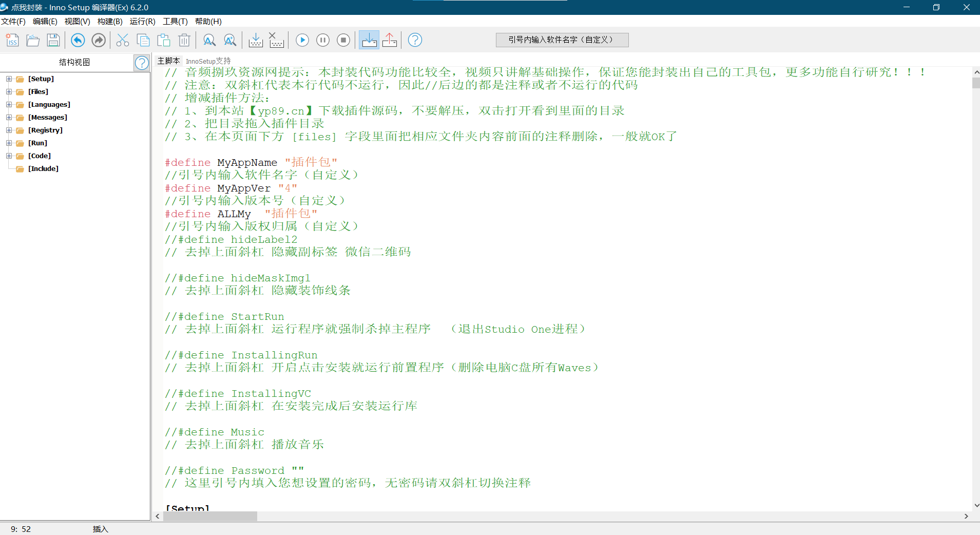Click the 引号内输入软件名字 (自定义) button
Viewport: 980px width, 535px height.
coord(562,40)
